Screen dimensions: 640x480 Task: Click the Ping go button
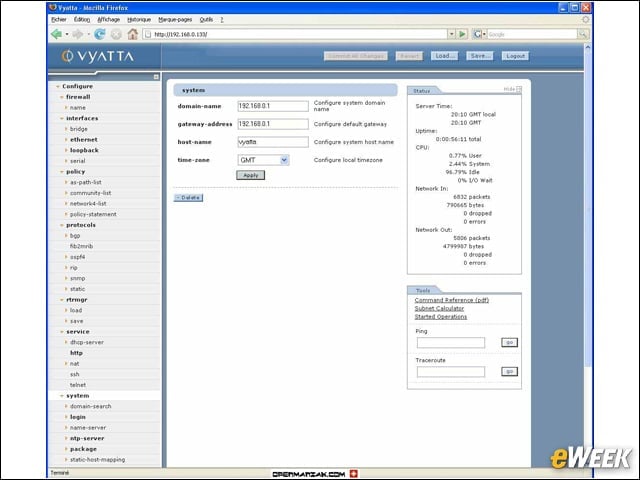click(x=509, y=342)
